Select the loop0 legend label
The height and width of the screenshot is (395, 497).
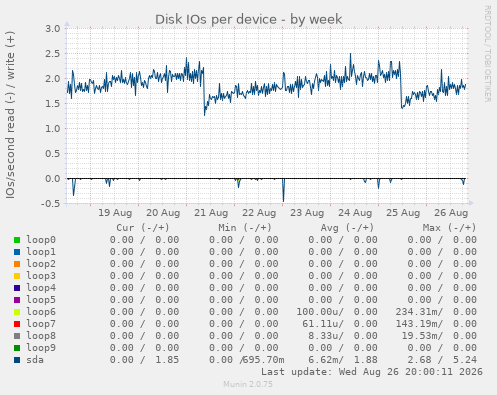(x=41, y=240)
